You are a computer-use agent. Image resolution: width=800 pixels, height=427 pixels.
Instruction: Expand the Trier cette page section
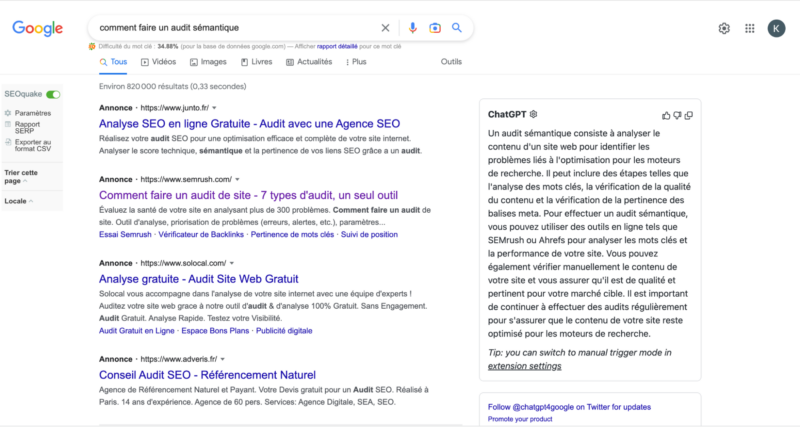point(21,177)
